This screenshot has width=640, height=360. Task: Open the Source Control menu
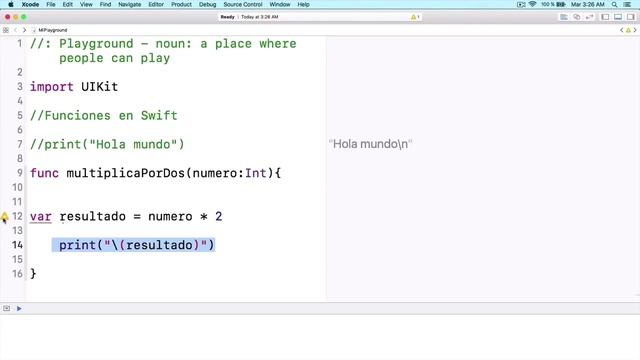point(243,4)
